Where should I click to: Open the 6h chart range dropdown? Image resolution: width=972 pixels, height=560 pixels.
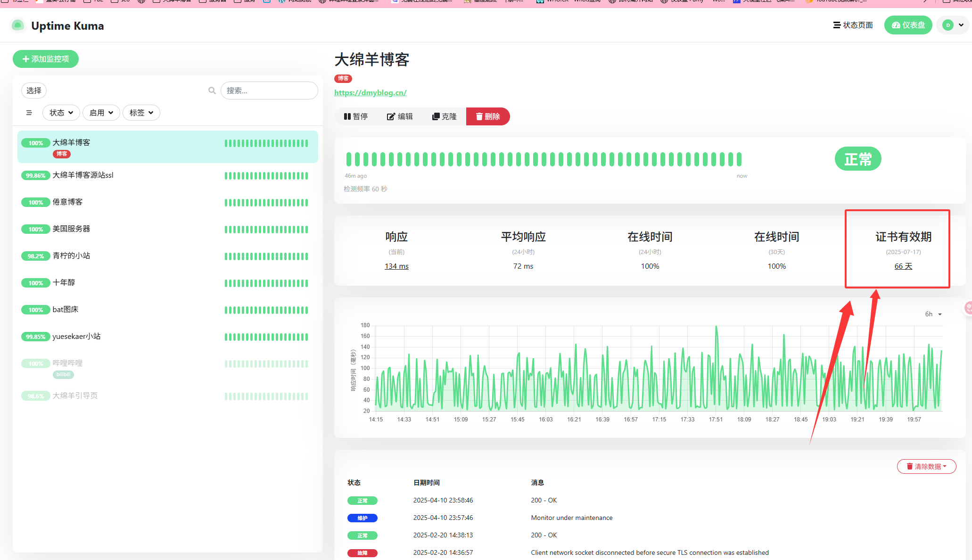point(933,314)
